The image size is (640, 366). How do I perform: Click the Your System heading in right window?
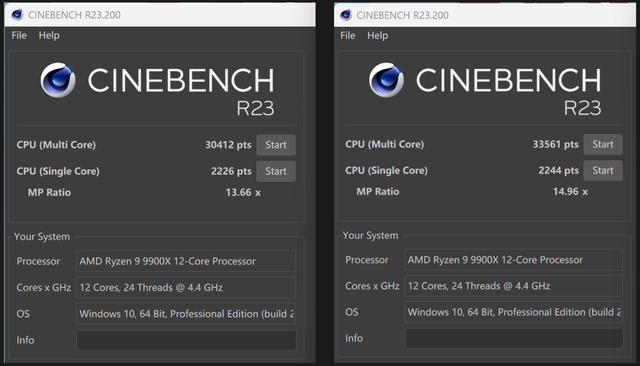(370, 235)
